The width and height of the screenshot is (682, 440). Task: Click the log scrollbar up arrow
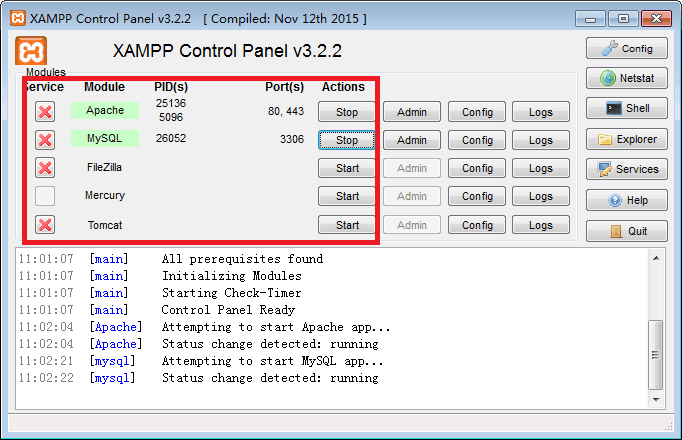pos(656,258)
